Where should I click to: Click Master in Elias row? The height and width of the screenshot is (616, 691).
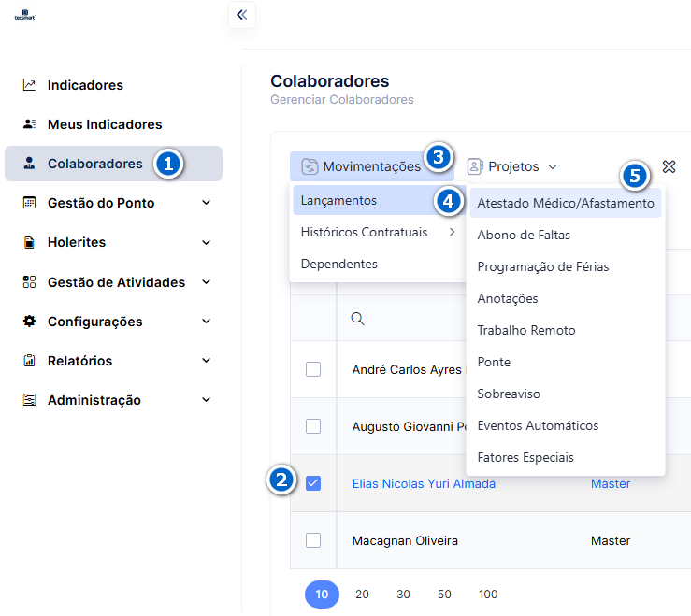[x=610, y=483]
